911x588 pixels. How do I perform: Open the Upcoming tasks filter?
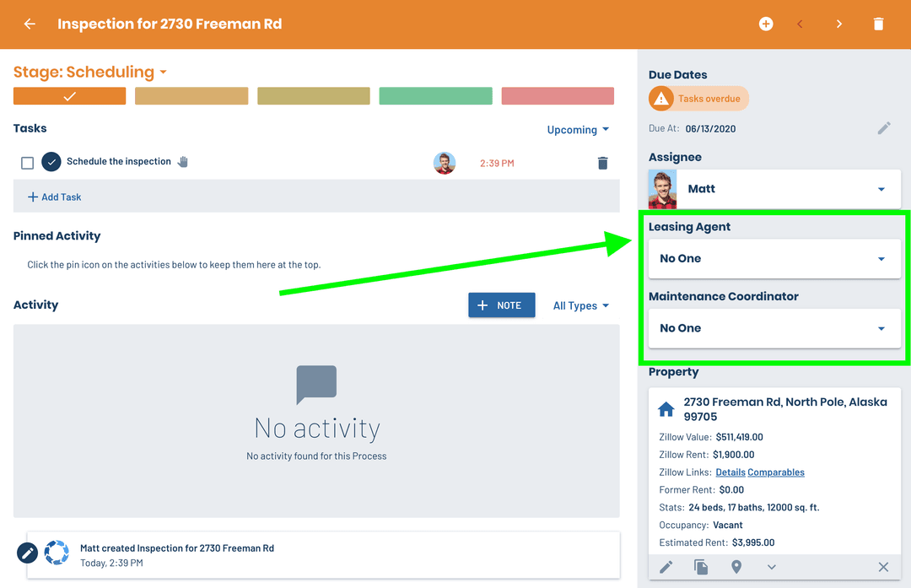[x=578, y=130]
